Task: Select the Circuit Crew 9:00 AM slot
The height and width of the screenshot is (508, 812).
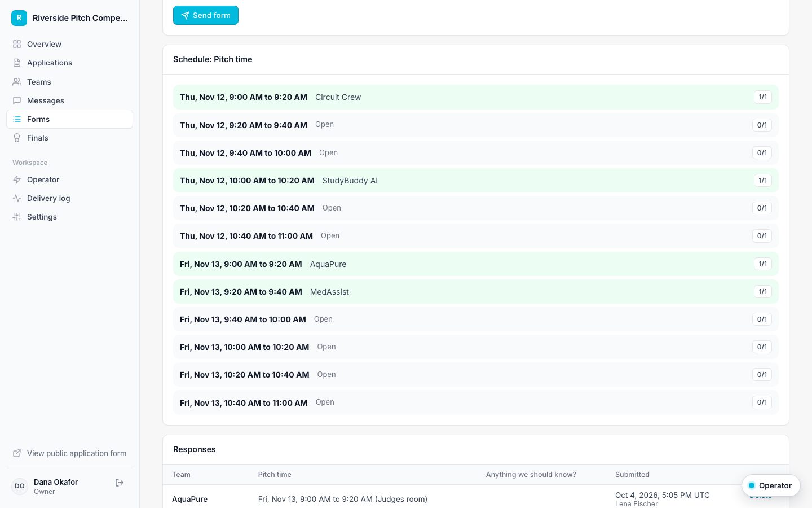Action: [476, 97]
